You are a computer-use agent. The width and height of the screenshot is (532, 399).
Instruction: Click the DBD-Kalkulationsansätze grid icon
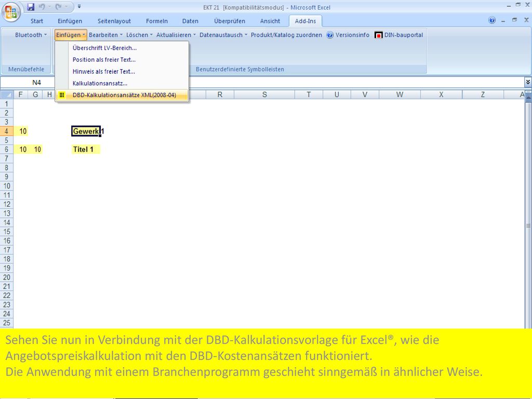click(62, 95)
